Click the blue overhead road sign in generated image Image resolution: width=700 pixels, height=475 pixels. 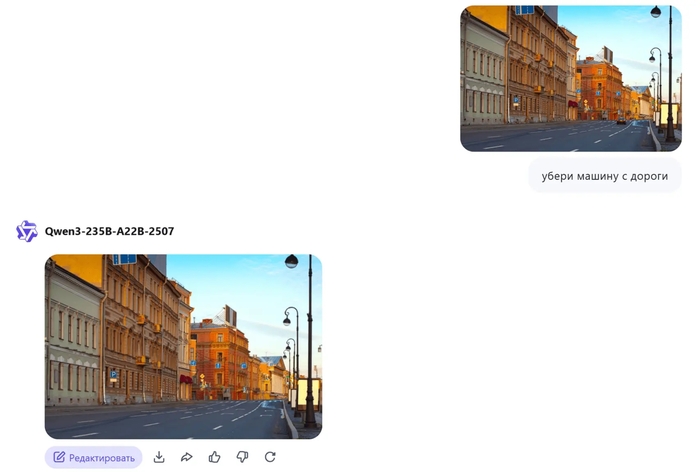point(124,259)
